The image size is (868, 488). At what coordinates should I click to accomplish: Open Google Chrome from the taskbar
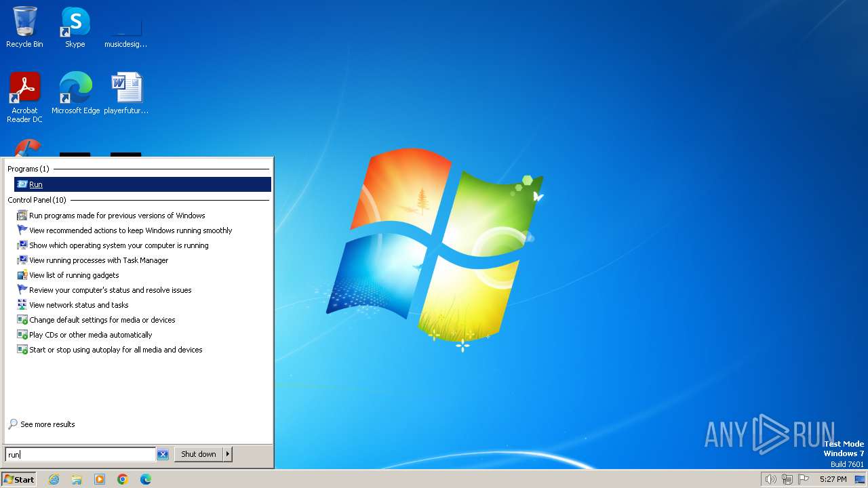(123, 479)
